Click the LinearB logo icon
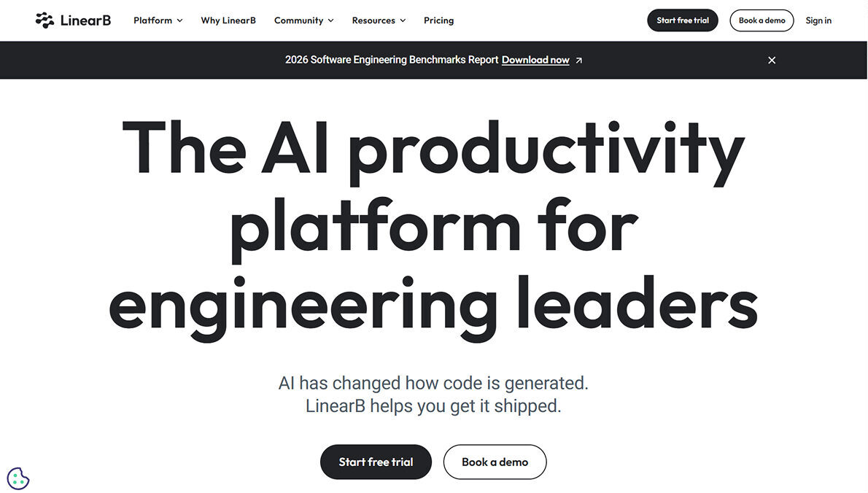Viewport: 868px width, 493px height. [44, 20]
